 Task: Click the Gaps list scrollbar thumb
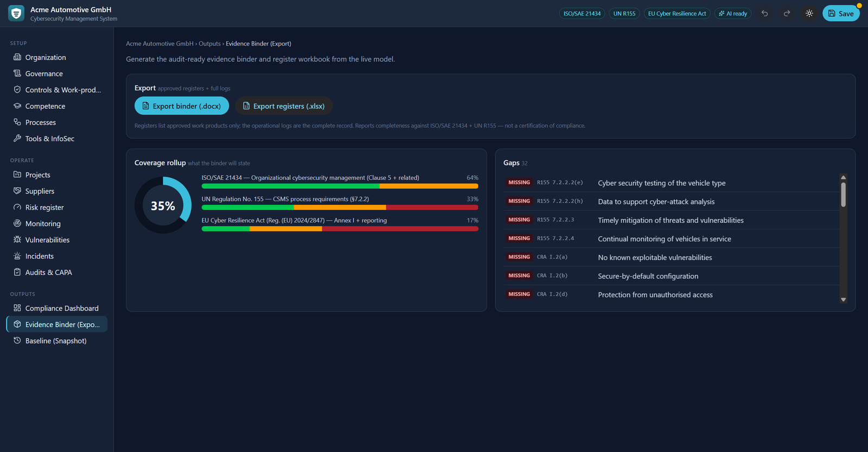coord(843,194)
